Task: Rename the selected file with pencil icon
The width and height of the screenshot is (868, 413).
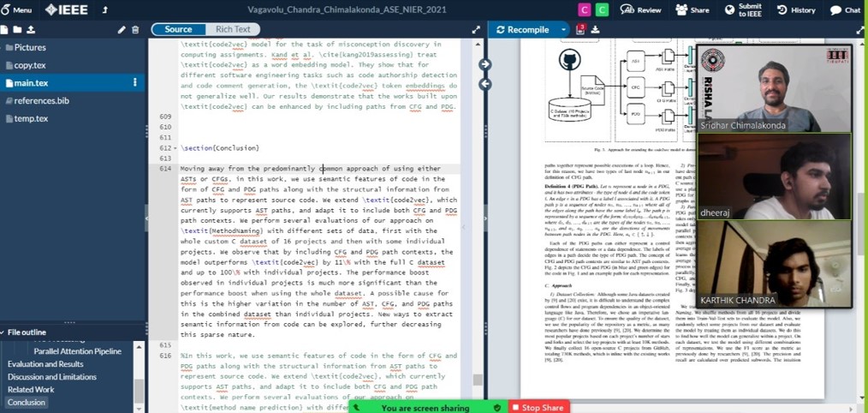Action: click(x=122, y=30)
